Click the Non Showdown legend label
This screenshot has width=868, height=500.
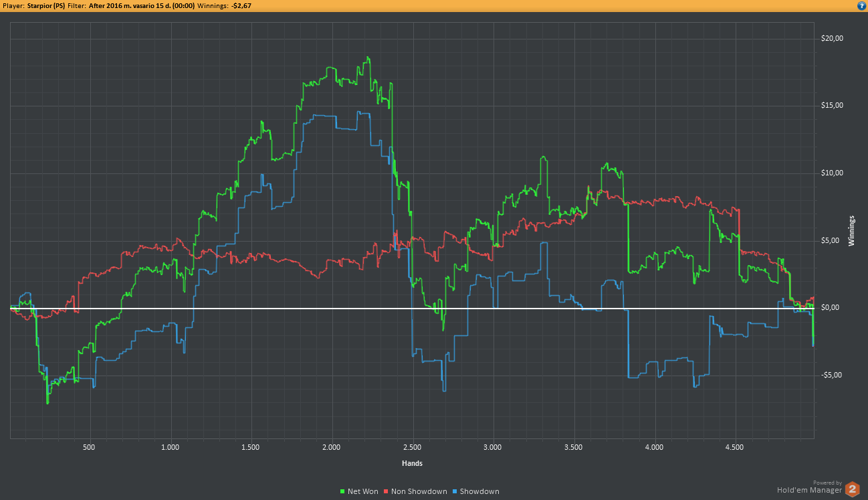tap(419, 492)
